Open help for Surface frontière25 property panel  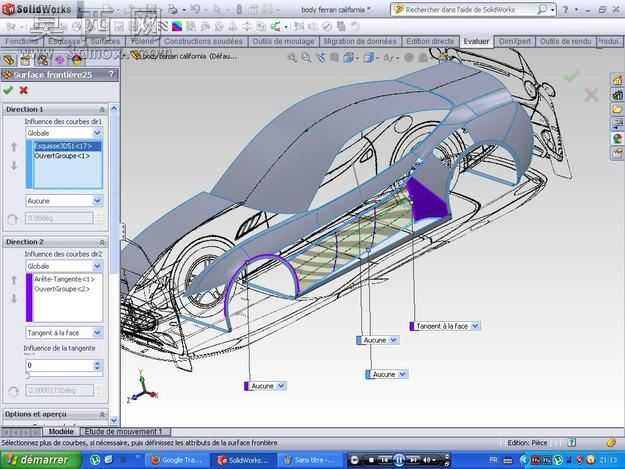tap(111, 75)
